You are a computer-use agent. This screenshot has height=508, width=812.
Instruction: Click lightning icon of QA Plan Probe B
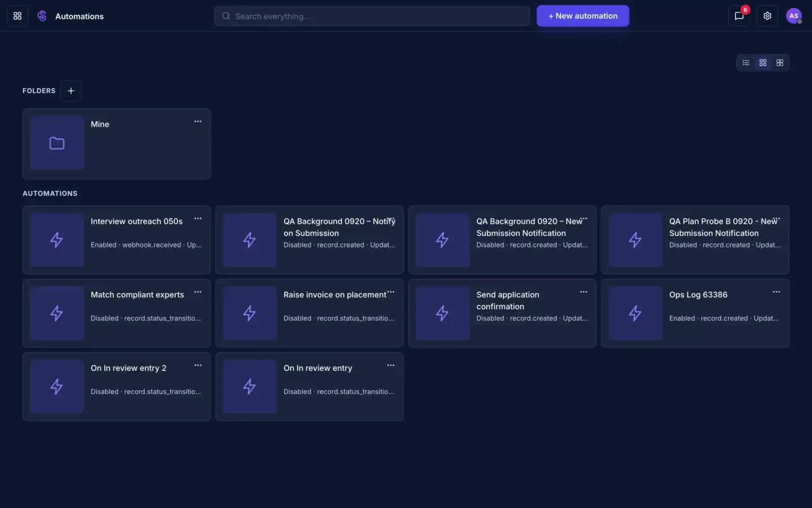tap(635, 240)
